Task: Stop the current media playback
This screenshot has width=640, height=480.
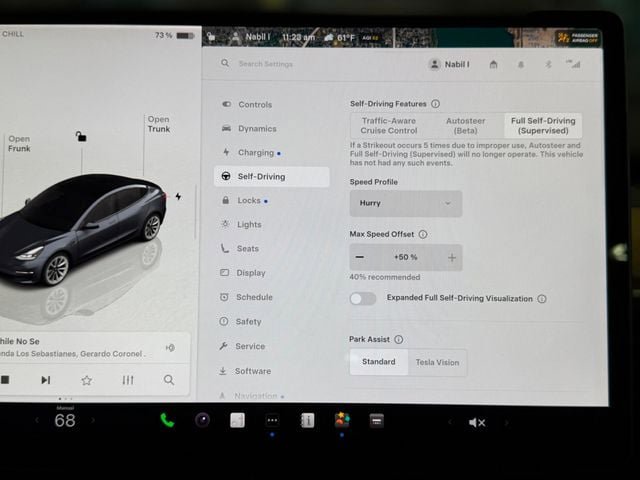Action: [5, 380]
